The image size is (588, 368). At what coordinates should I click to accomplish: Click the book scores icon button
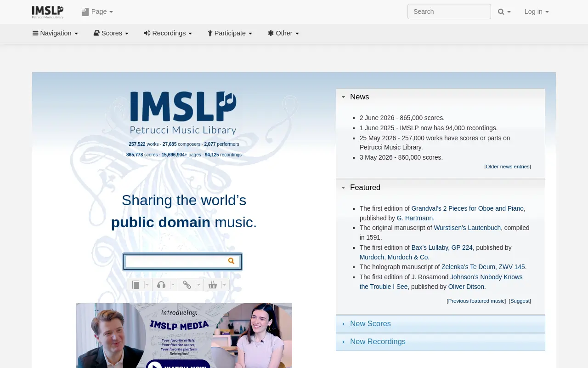point(136,285)
